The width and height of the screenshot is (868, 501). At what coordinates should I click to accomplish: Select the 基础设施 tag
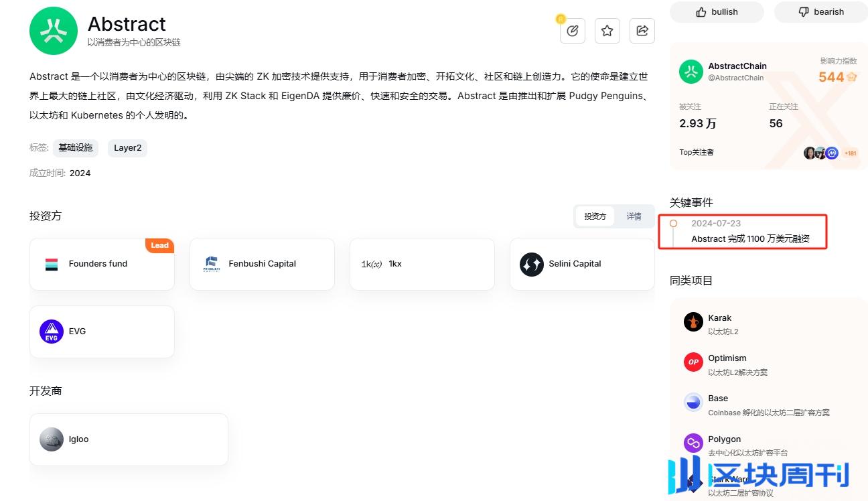pos(76,148)
